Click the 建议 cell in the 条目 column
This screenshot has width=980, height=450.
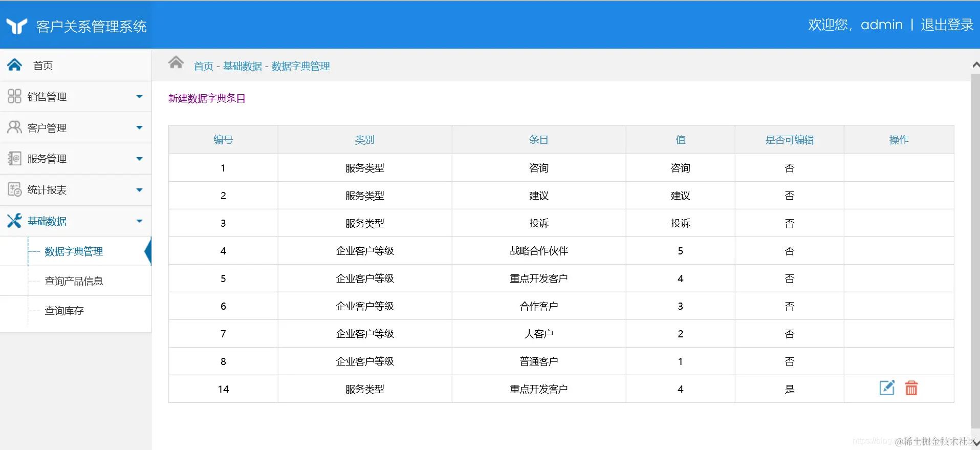click(539, 196)
